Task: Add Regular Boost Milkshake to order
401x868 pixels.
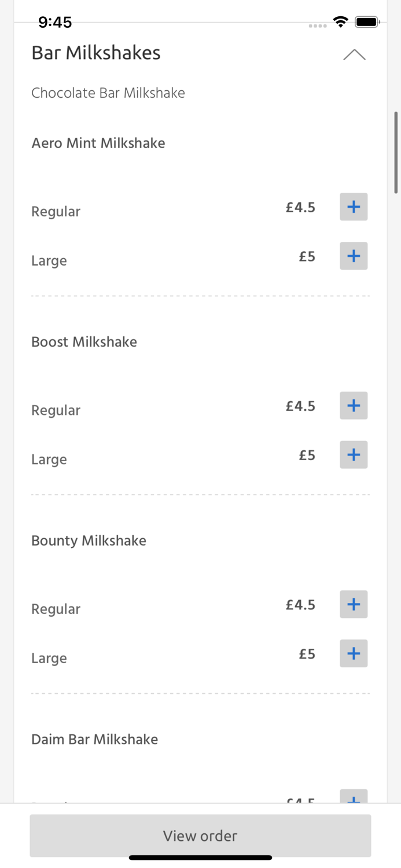Action: coord(354,406)
